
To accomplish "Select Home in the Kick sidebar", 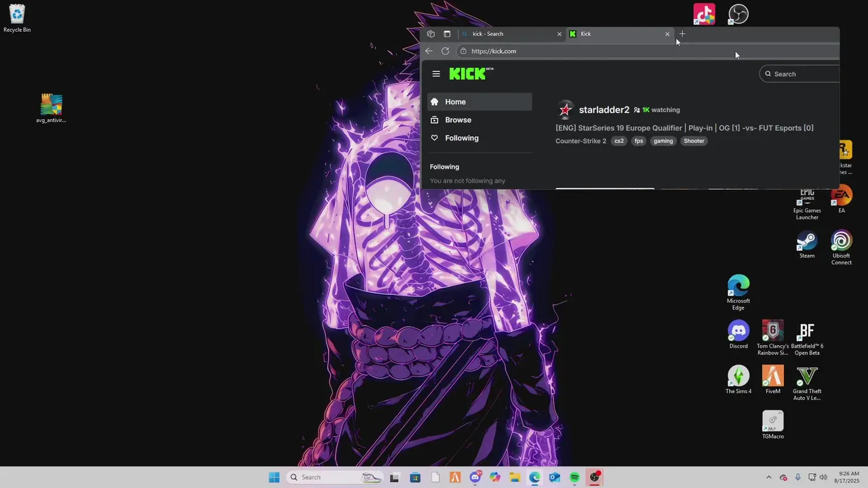I will pyautogui.click(x=479, y=102).
